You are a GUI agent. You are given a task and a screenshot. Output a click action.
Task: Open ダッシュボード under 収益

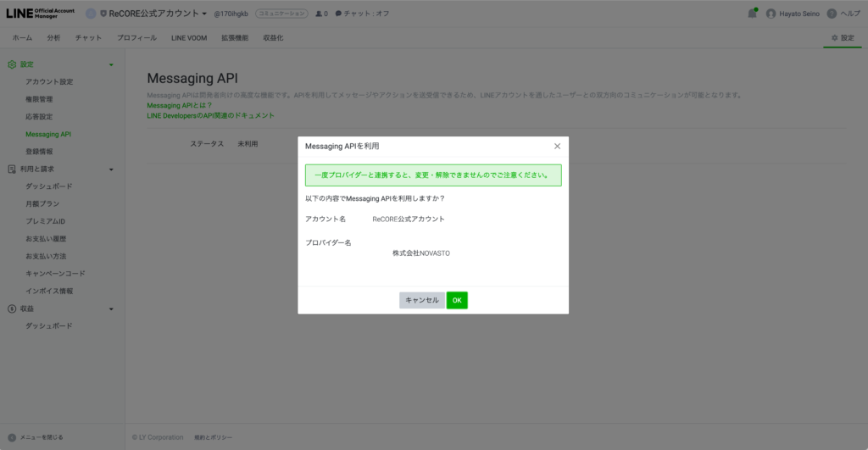click(48, 326)
